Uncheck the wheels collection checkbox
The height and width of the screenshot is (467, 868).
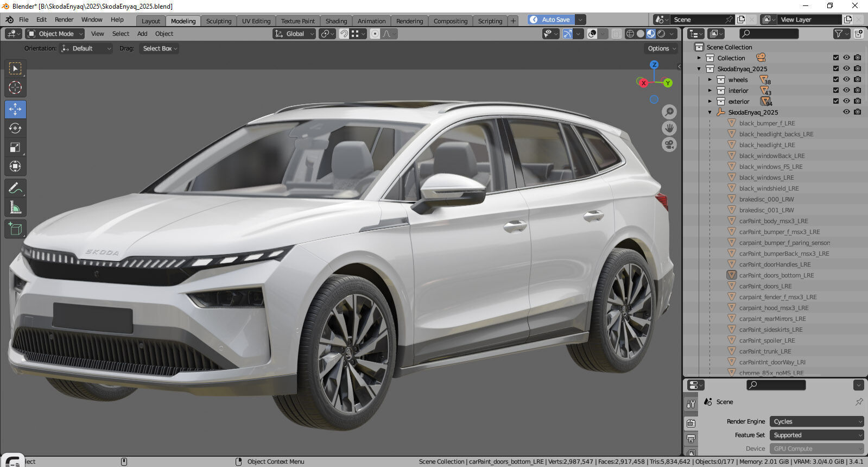pyautogui.click(x=836, y=79)
